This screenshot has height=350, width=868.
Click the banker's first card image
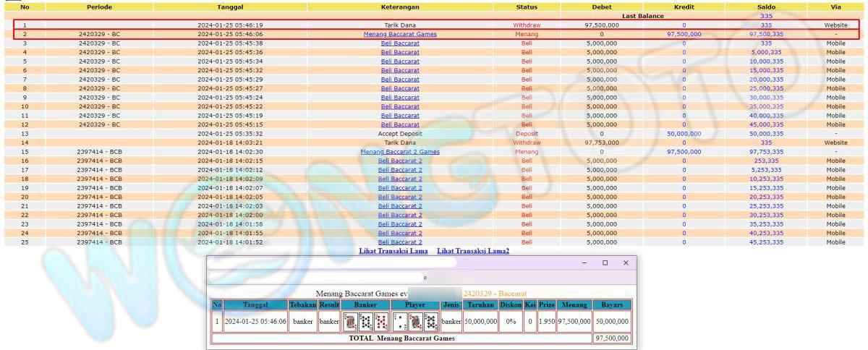click(350, 321)
